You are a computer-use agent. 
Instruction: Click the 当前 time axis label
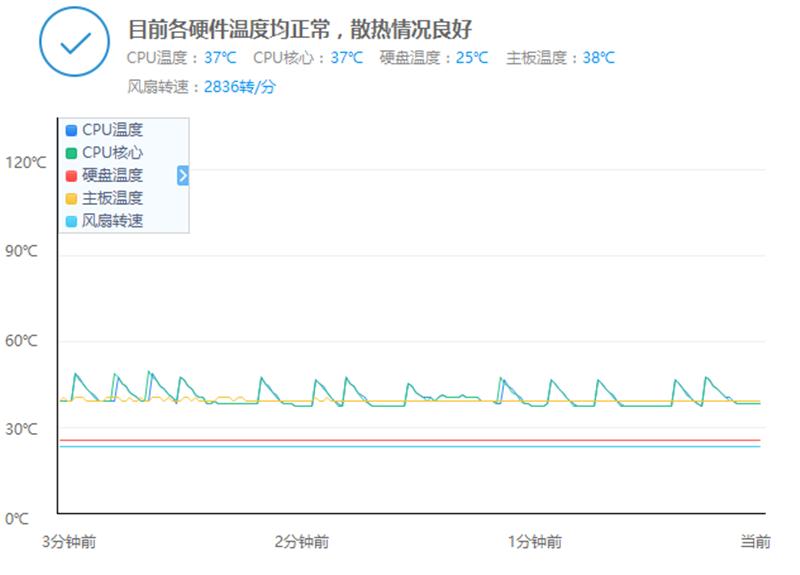755,542
